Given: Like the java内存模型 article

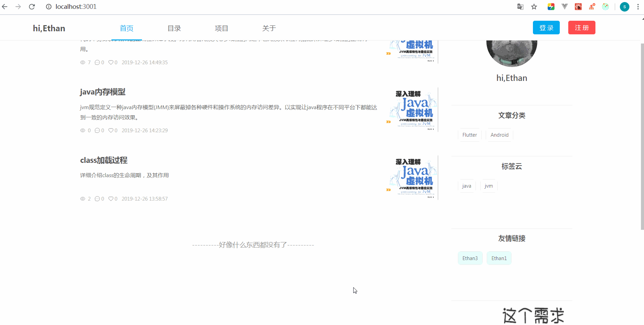Looking at the screenshot, I should pos(111,131).
